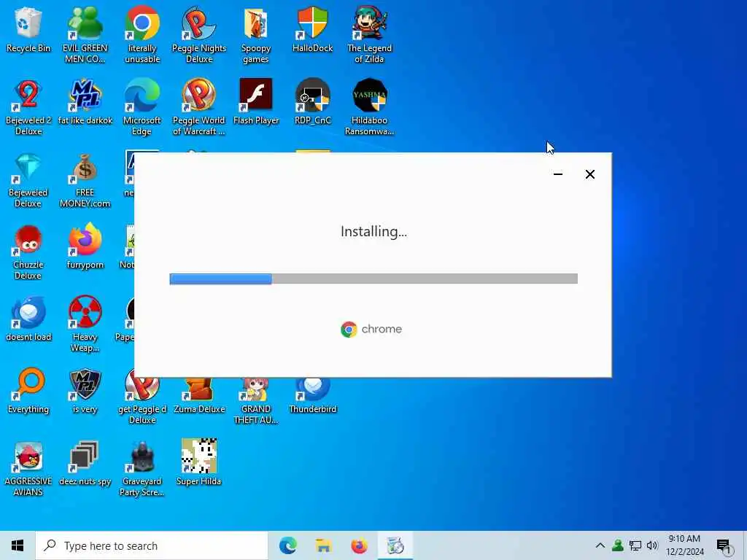Close the Chrome installer window
This screenshot has height=560, width=747.
pyautogui.click(x=589, y=174)
